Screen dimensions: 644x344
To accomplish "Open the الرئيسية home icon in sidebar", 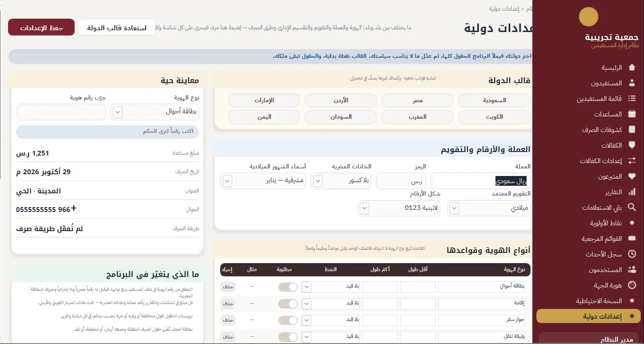I will [632, 68].
